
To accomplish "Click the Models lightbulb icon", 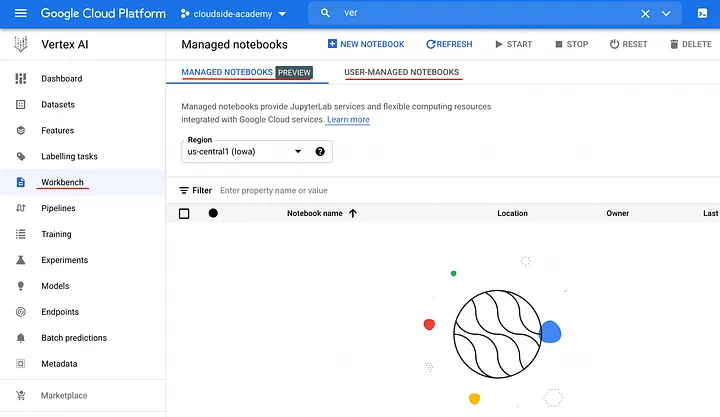I will (x=21, y=286).
